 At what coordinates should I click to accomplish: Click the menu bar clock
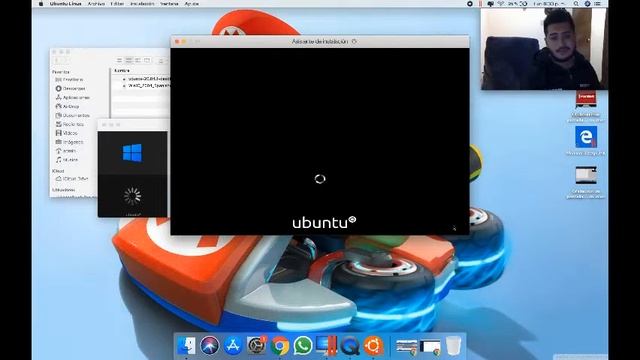pyautogui.click(x=549, y=4)
